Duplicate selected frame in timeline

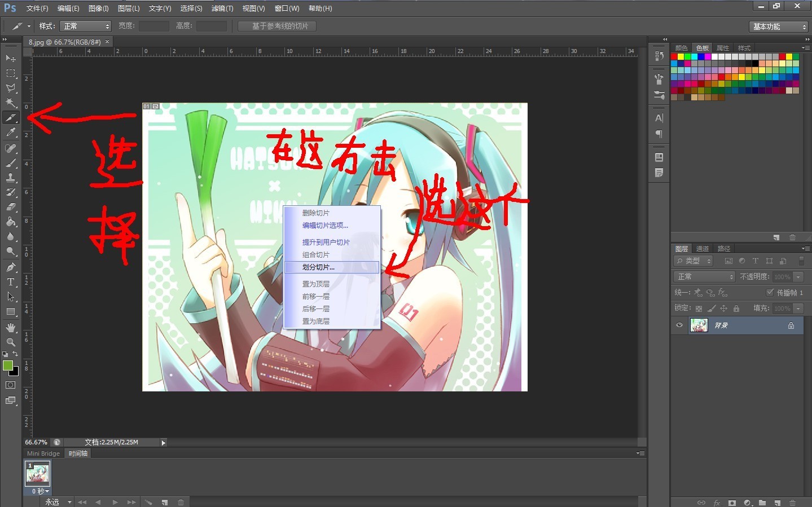(165, 502)
